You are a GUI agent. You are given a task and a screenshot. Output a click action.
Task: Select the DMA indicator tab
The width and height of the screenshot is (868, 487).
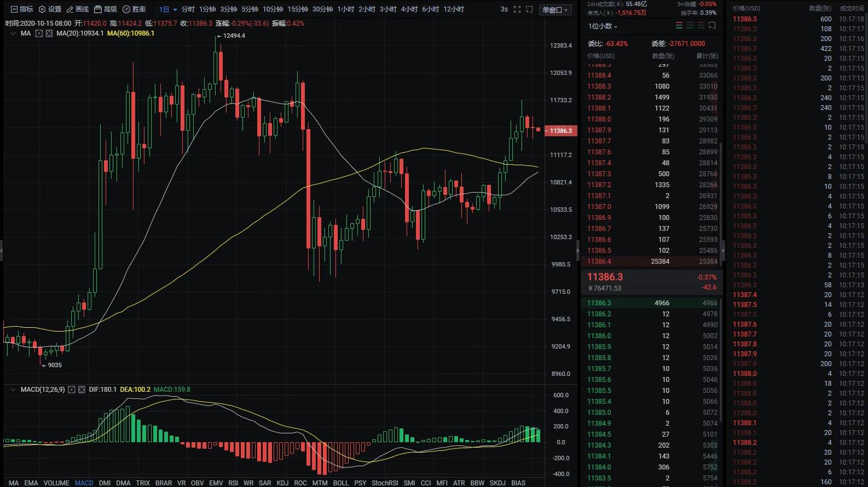click(123, 483)
